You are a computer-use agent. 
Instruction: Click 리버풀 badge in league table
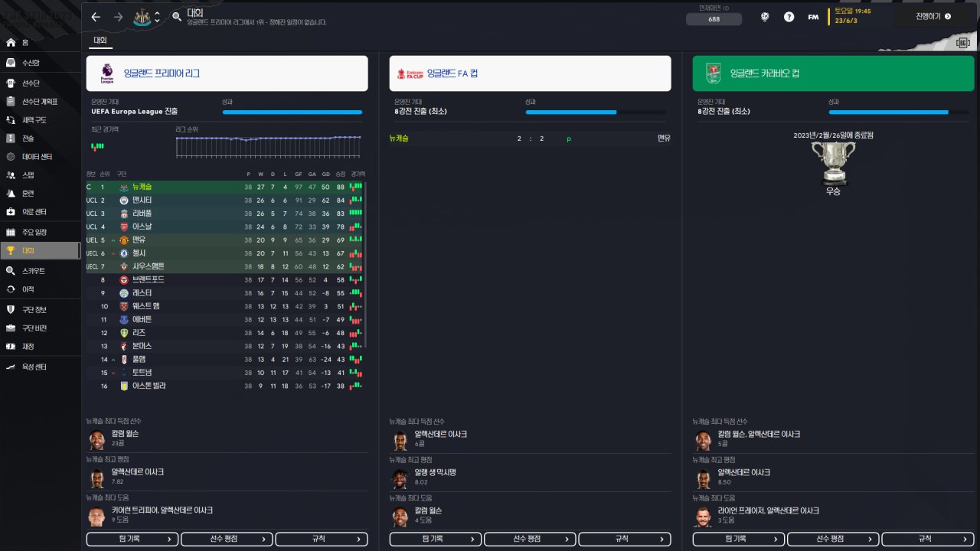click(x=124, y=213)
